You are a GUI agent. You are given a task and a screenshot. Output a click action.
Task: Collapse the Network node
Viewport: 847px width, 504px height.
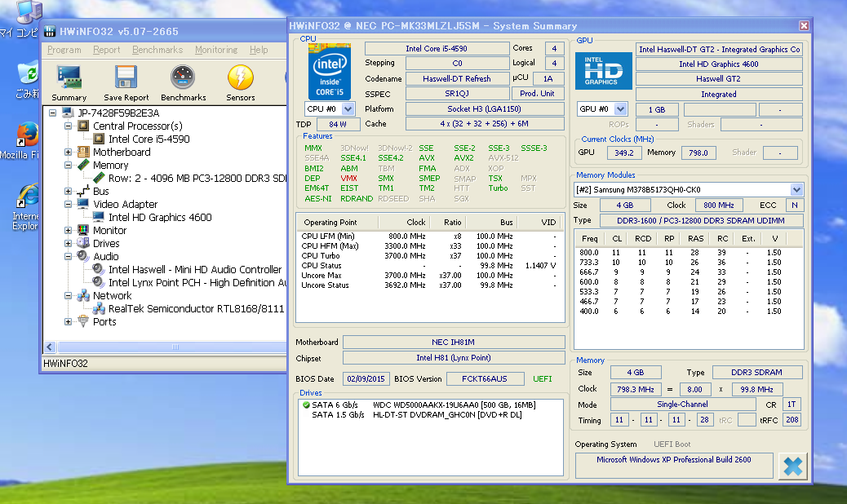[68, 296]
